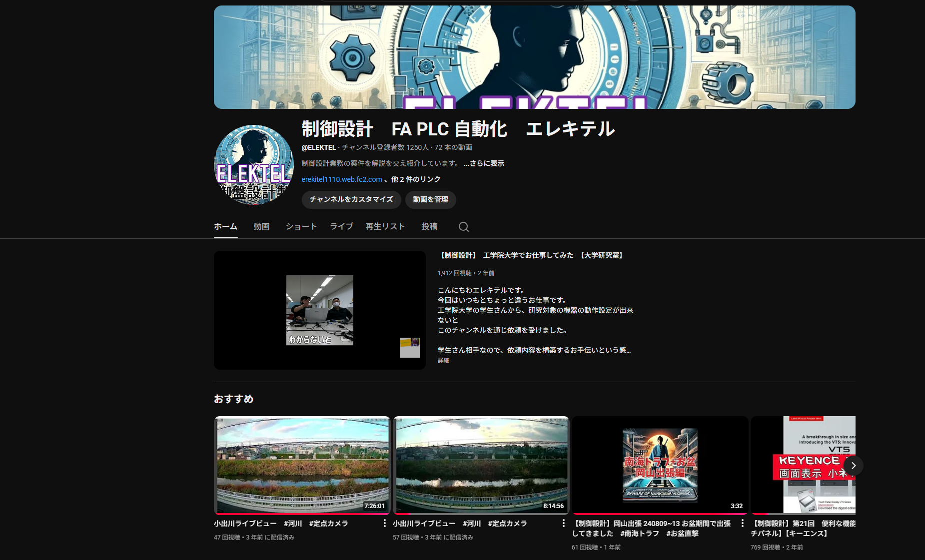Show 他 2 件のリンク additional links
The width and height of the screenshot is (925, 560).
[415, 179]
